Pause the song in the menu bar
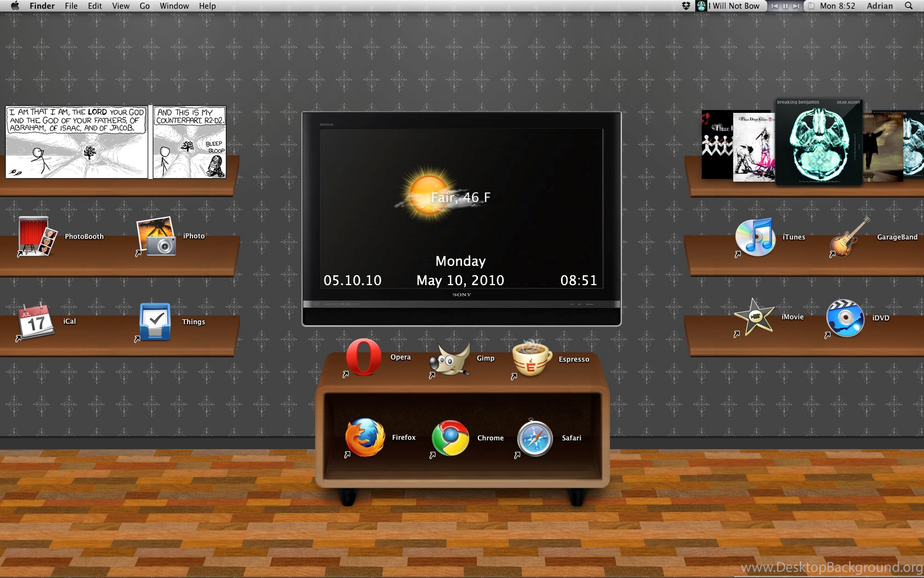The width and height of the screenshot is (924, 578). 785,6
